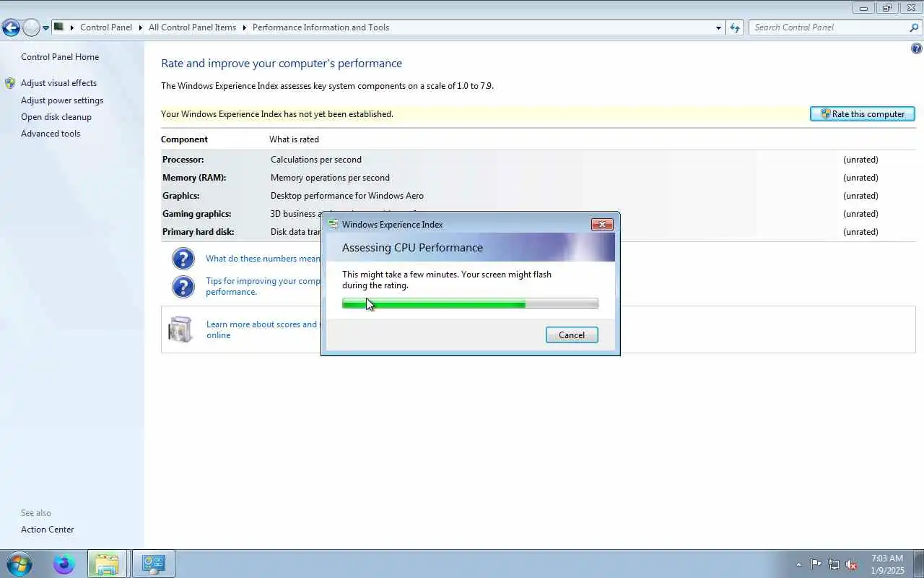Click the Back navigation arrow

(11, 28)
